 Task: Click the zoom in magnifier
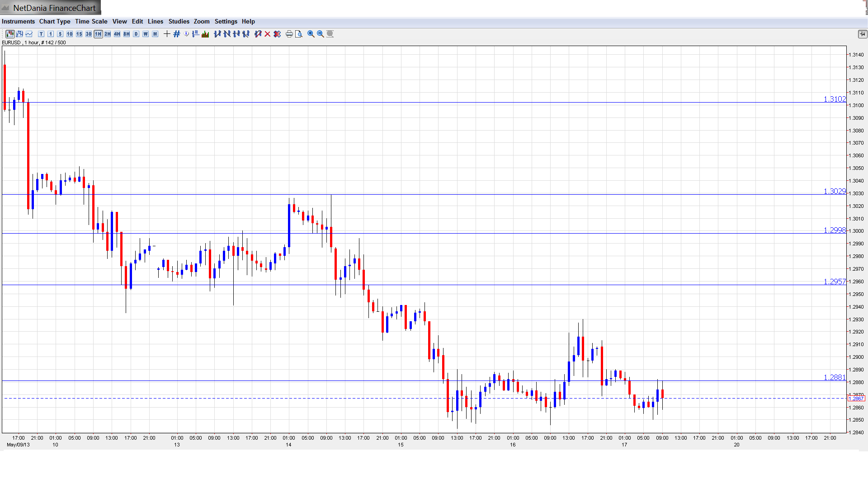[x=311, y=34]
